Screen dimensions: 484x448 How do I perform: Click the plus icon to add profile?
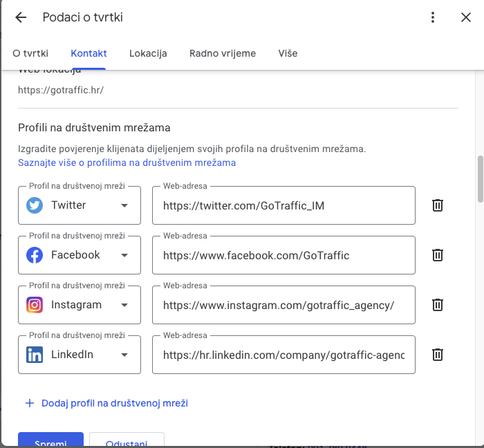tap(30, 403)
